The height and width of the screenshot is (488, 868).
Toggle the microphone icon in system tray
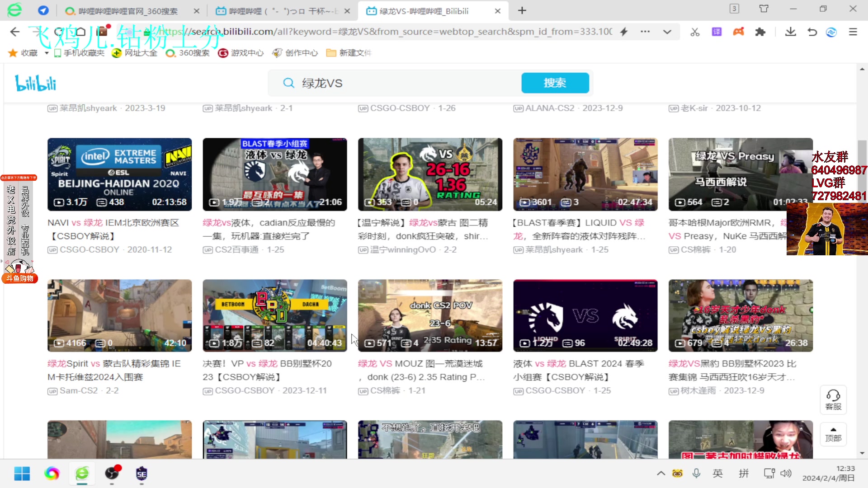point(697,473)
